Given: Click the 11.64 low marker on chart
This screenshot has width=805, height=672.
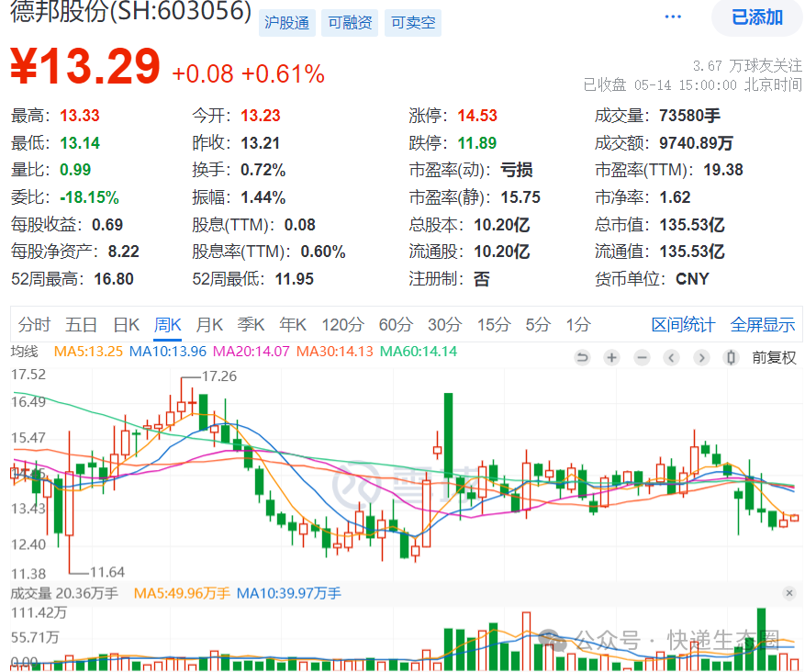Looking at the screenshot, I should pyautogui.click(x=107, y=572).
